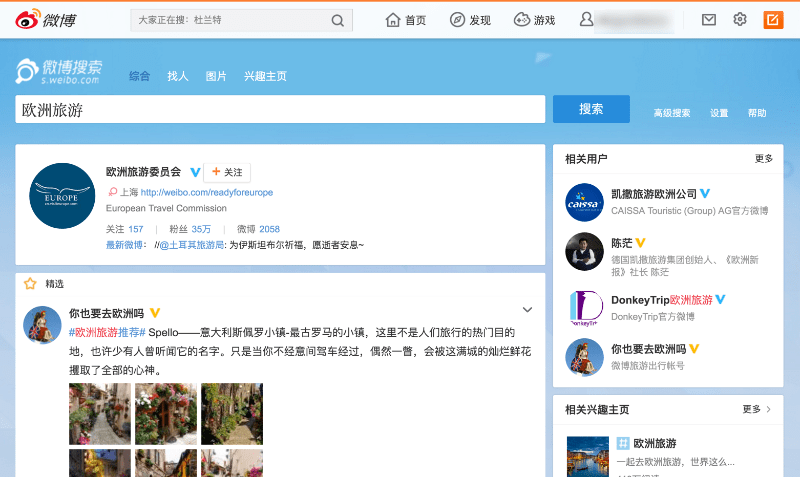Click verified badge next to 欧洲旅游委员会

(195, 172)
